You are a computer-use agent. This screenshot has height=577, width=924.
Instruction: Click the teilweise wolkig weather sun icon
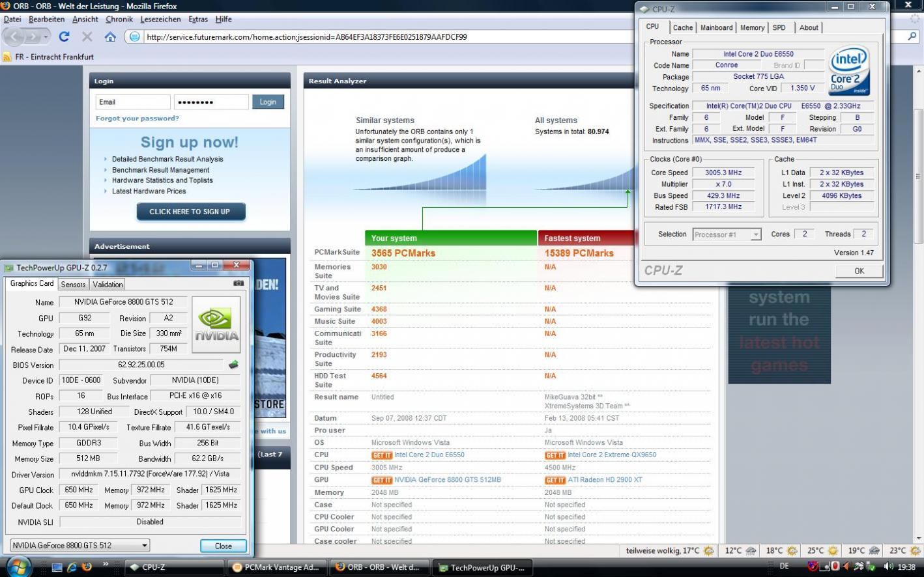coord(709,551)
